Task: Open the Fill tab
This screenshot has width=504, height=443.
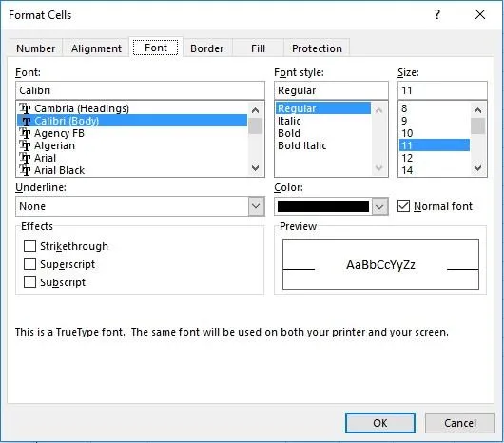Action: (x=258, y=48)
